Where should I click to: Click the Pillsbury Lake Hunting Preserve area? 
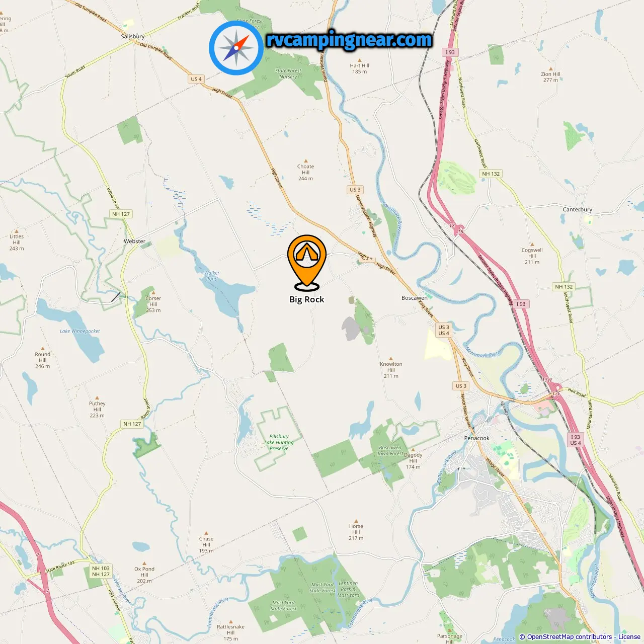(279, 443)
